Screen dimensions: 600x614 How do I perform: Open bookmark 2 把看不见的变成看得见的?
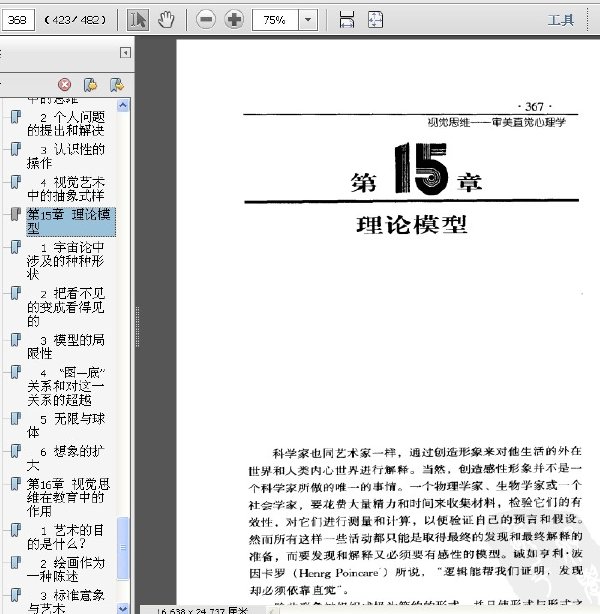[x=66, y=307]
